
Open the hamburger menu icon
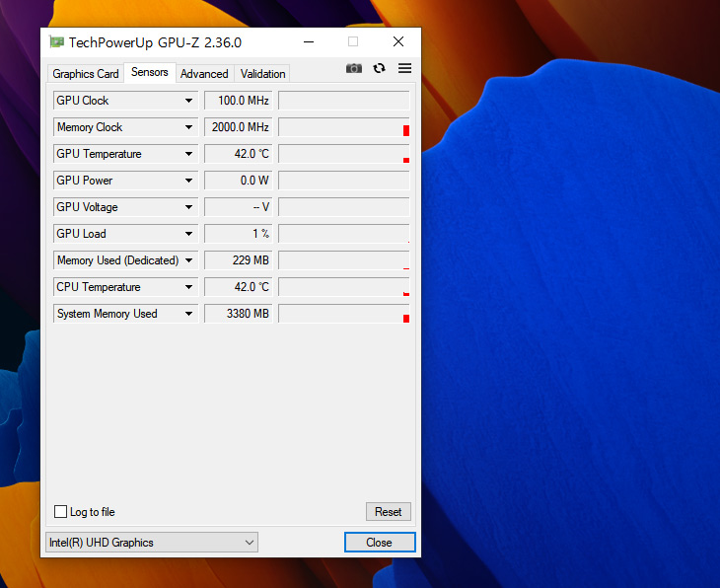(404, 68)
